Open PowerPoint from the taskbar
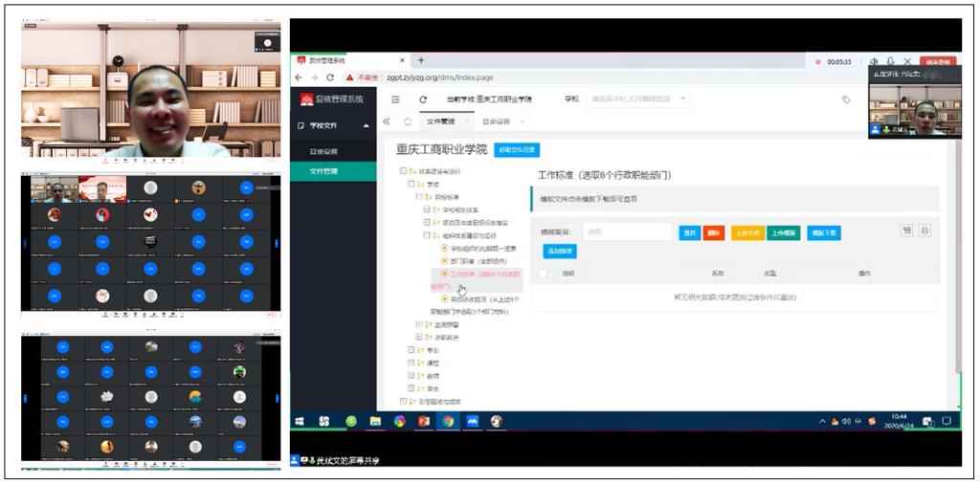The height and width of the screenshot is (485, 980). tap(424, 421)
